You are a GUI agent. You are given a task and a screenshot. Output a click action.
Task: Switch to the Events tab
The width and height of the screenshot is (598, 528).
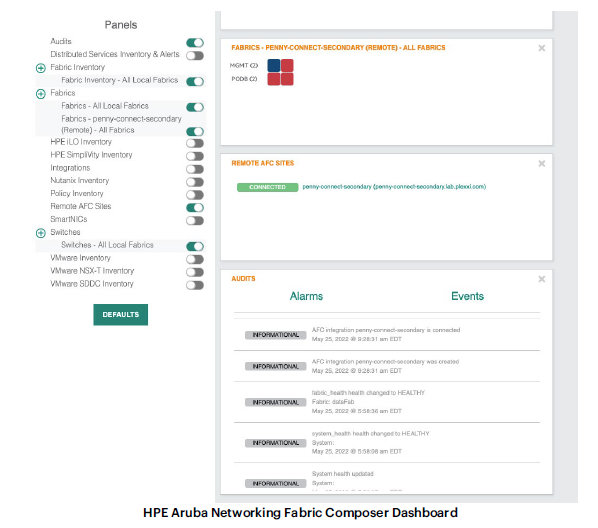point(468,296)
